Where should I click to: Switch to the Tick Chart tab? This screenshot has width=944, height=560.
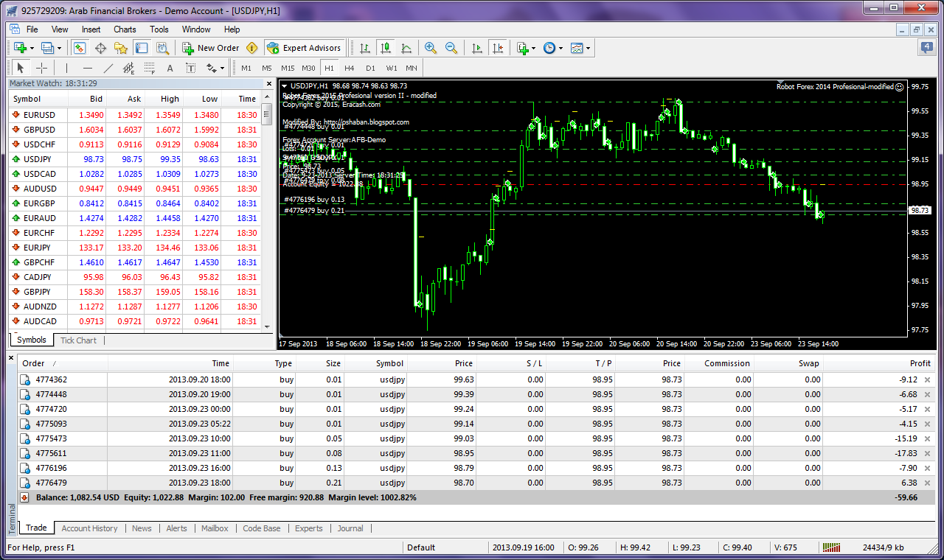point(78,340)
